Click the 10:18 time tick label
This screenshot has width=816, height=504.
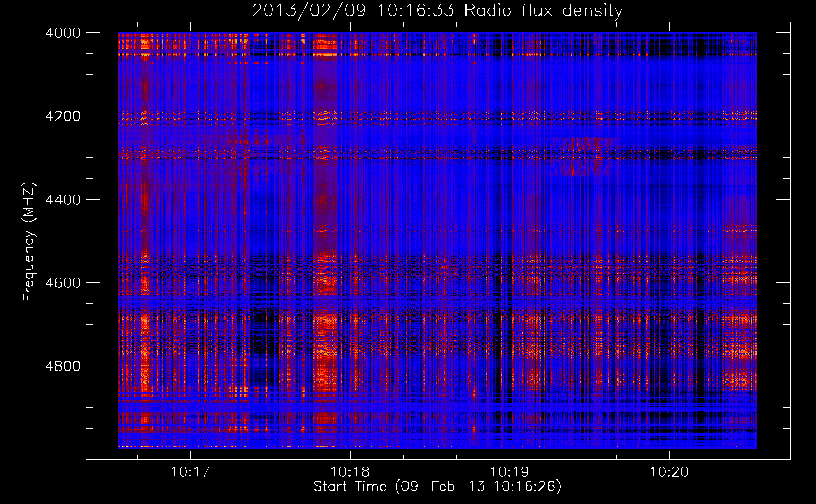point(350,472)
